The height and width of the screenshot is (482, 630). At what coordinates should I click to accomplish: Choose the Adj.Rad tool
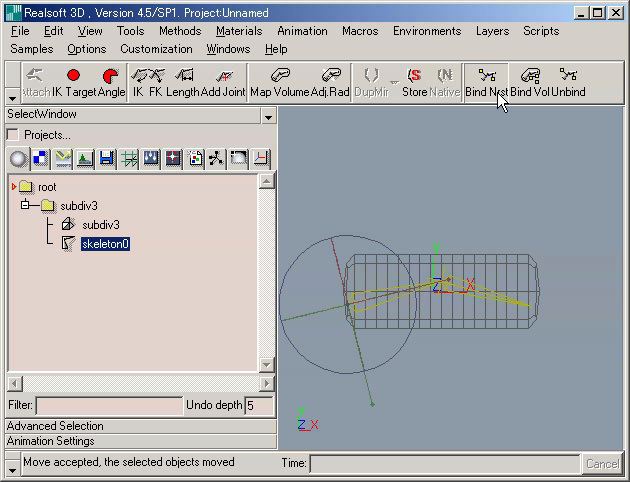click(x=330, y=83)
